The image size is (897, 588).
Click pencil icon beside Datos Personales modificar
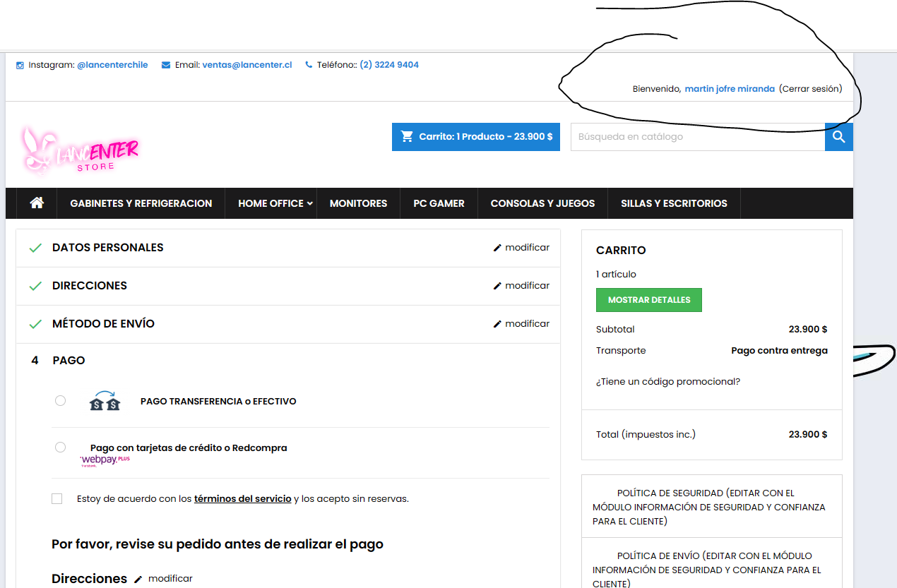[x=497, y=248]
